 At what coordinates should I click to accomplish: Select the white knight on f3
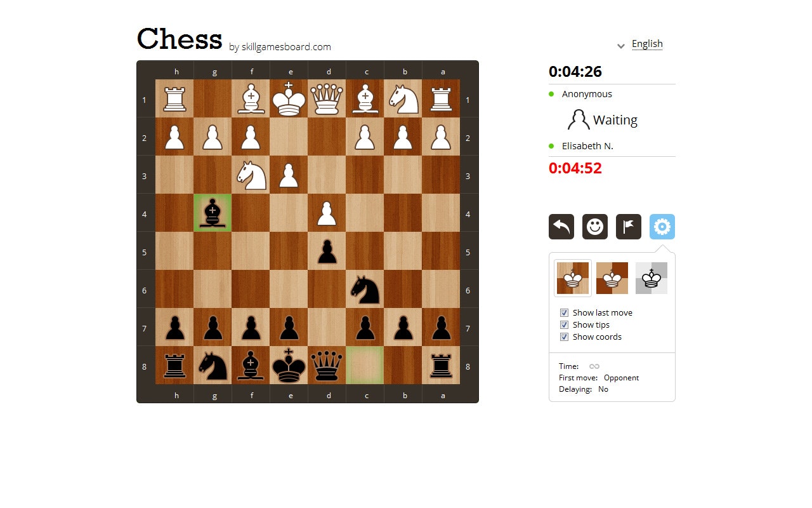pyautogui.click(x=251, y=175)
